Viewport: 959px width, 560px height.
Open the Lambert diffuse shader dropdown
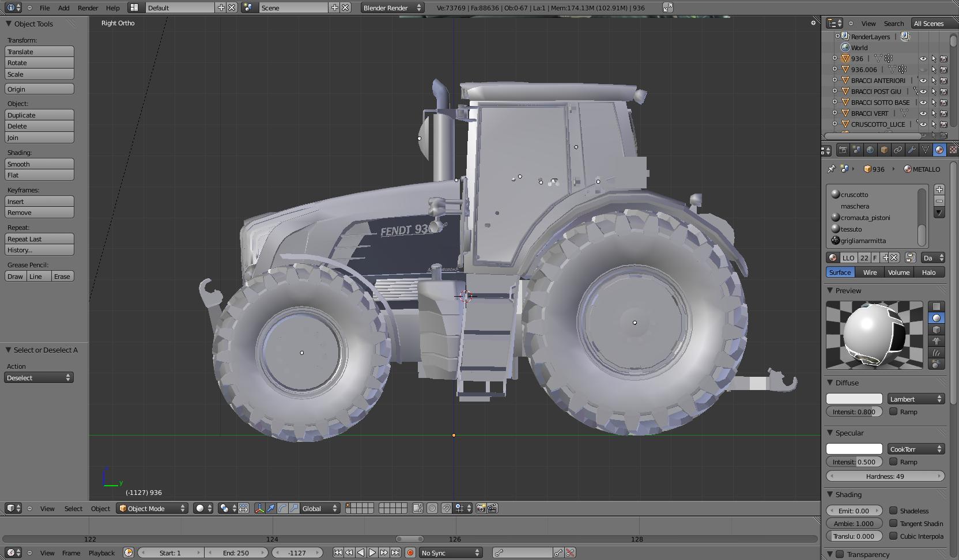[x=916, y=399]
